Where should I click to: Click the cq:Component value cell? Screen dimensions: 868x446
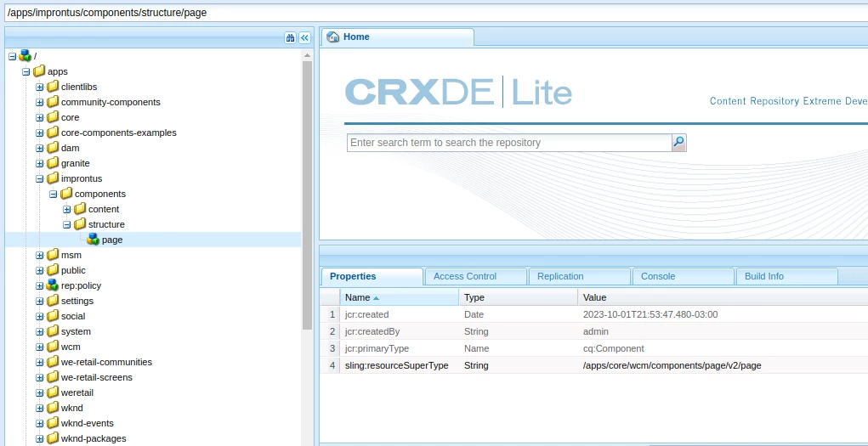click(x=613, y=348)
